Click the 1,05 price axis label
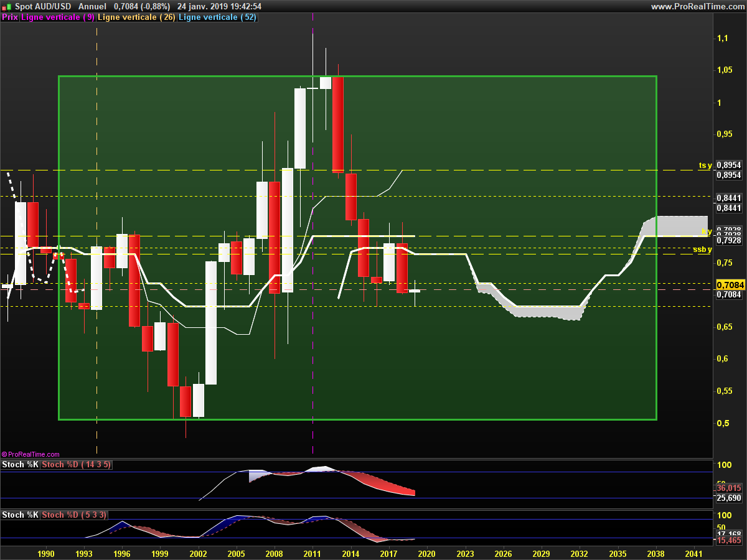 coord(724,70)
